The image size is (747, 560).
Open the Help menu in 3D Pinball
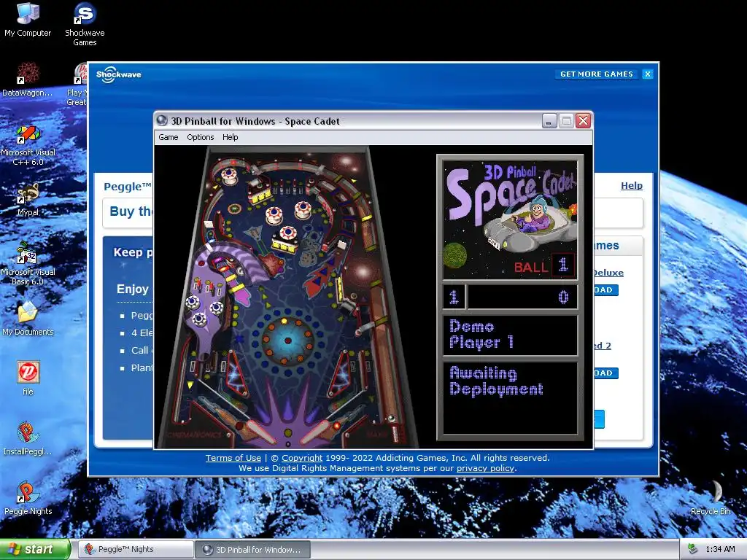tap(230, 137)
